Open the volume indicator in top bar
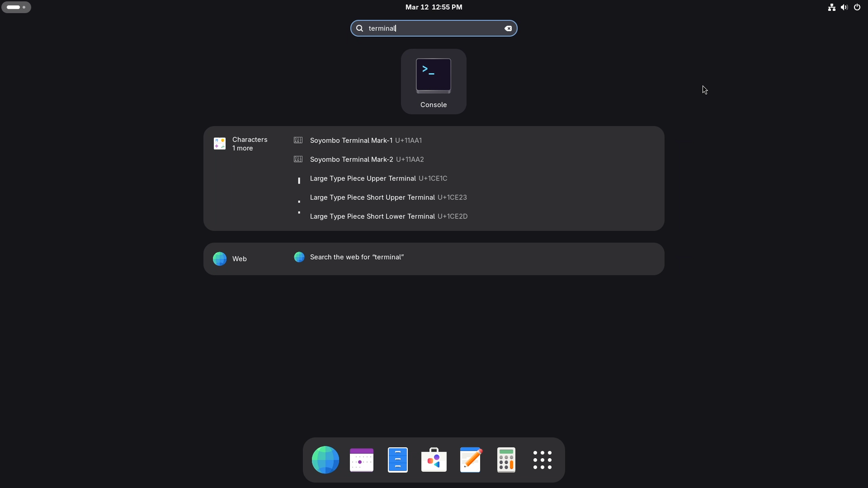The image size is (868, 488). click(x=844, y=7)
